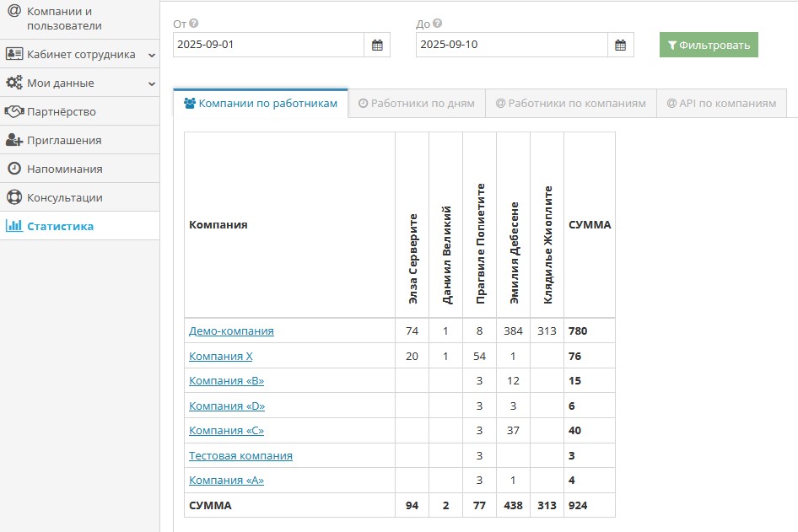This screenshot has width=798, height=532.
Task: Click the bar chart icon for Статистика
Action: [13, 226]
